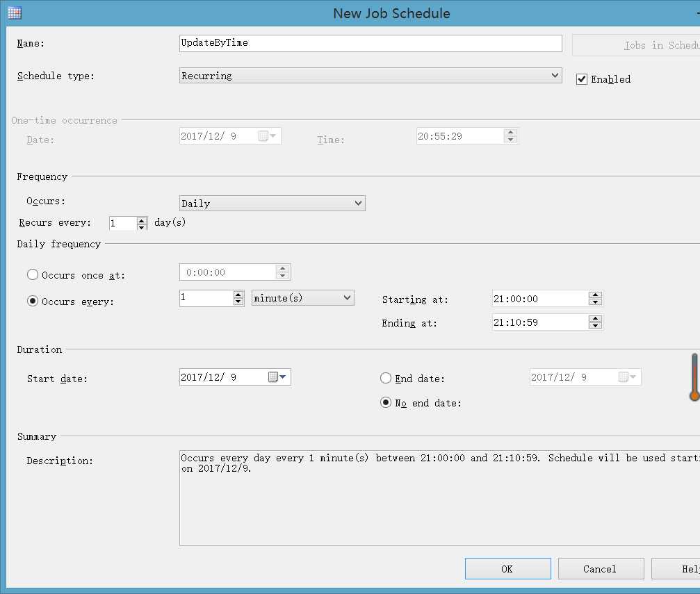The image size is (700, 594).
Task: Click the Name field containing UpdateByTime
Action: (371, 43)
